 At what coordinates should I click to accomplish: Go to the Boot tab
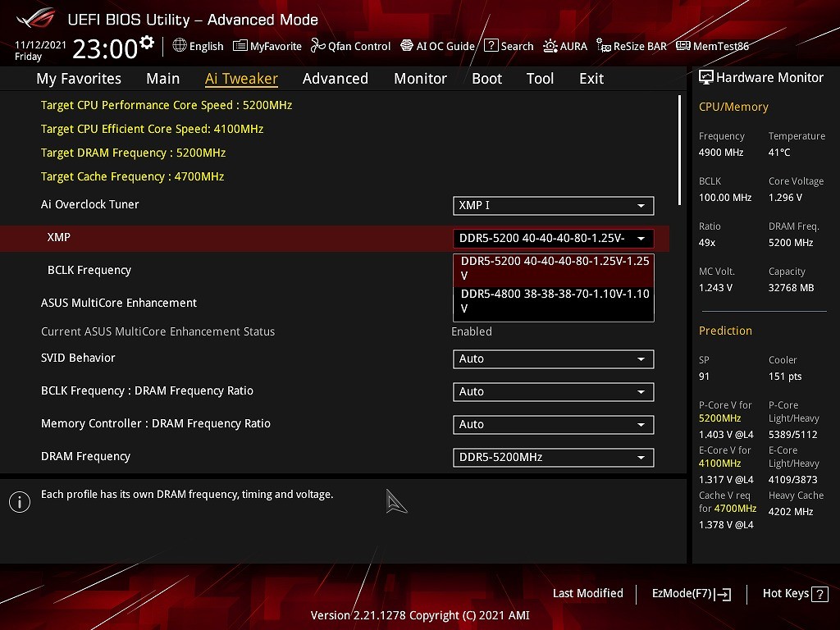pos(486,79)
